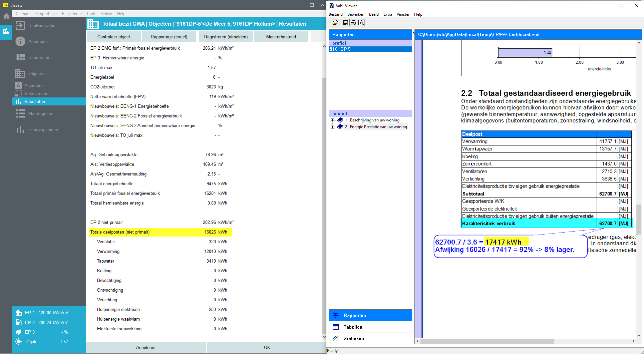This screenshot has height=354, width=644.
Task: Open Venster menu in Vabi-Viewer
Action: 403,14
